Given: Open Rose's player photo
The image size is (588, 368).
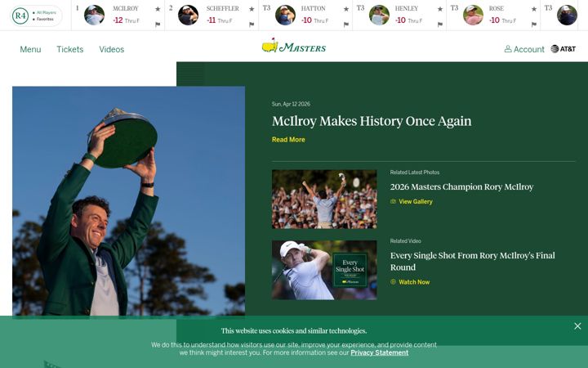Looking at the screenshot, I should (x=473, y=15).
